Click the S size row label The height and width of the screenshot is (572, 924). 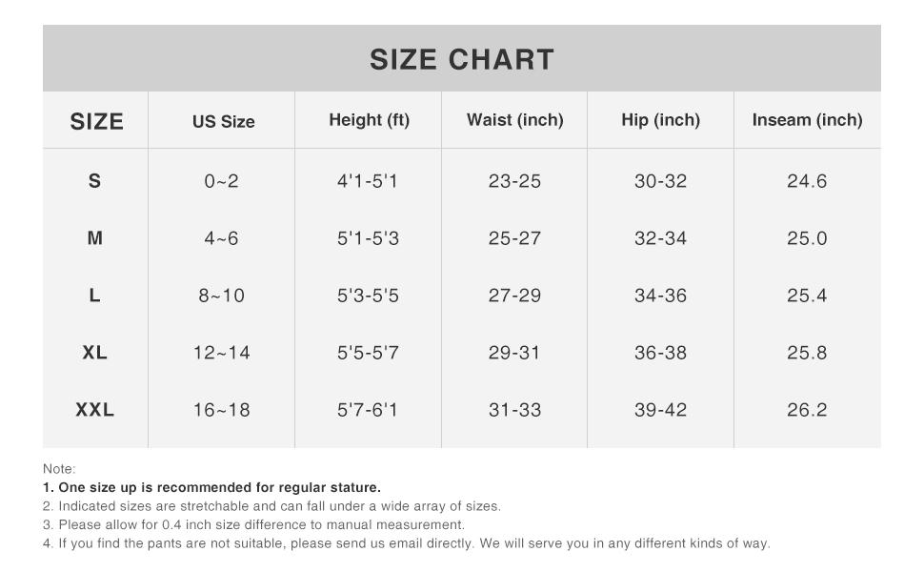(x=94, y=181)
